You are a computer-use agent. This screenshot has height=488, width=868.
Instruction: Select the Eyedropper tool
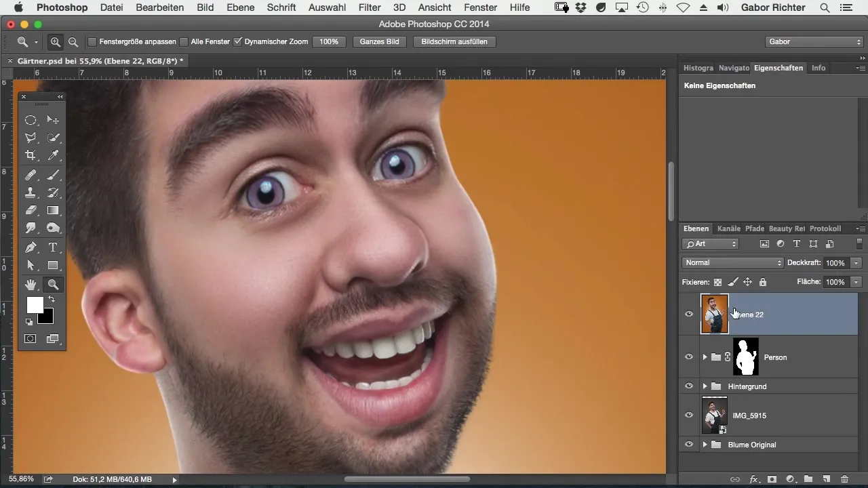pos(53,156)
